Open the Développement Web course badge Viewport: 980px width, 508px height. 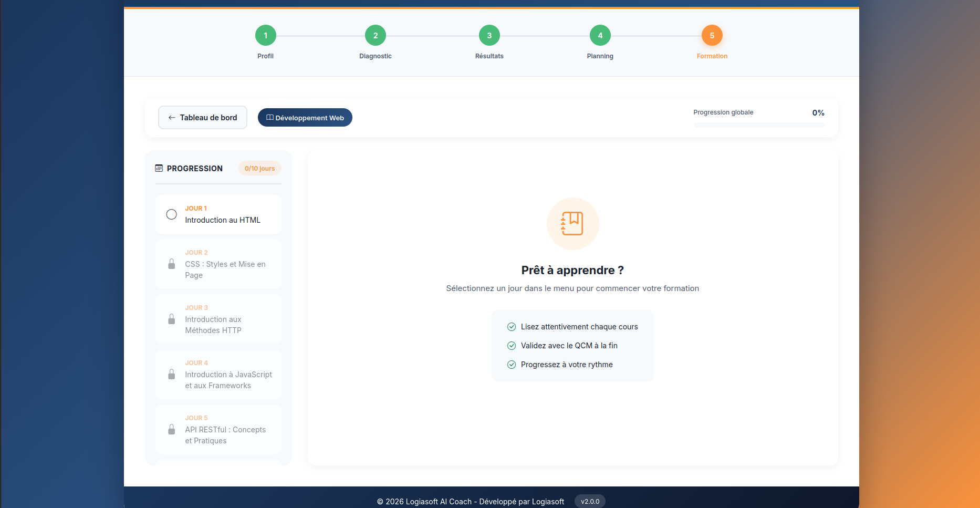(305, 117)
